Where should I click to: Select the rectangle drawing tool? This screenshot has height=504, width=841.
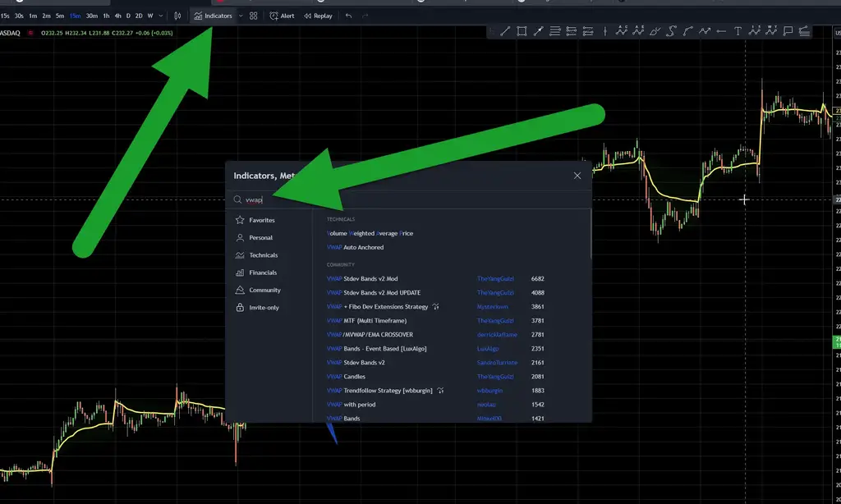[522, 32]
